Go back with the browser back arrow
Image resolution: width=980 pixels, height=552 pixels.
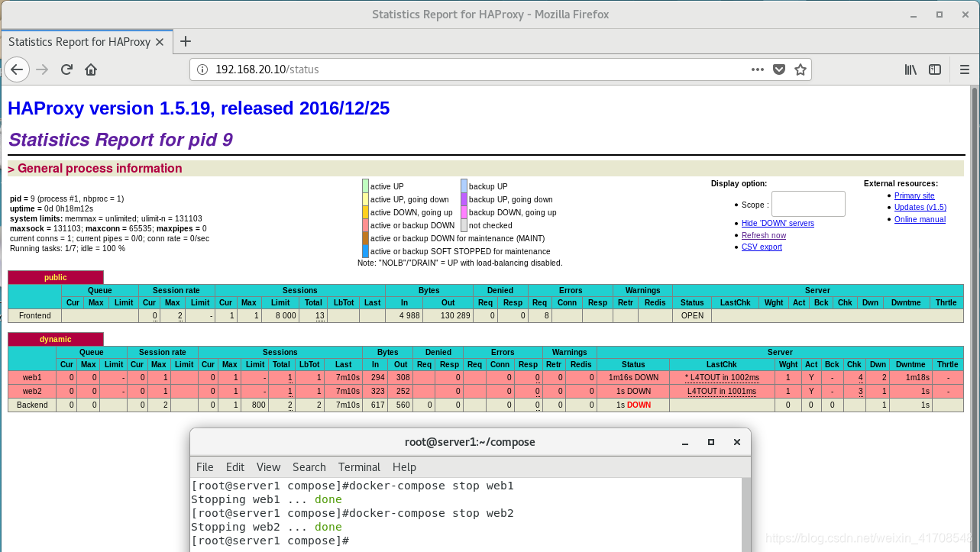(17, 69)
